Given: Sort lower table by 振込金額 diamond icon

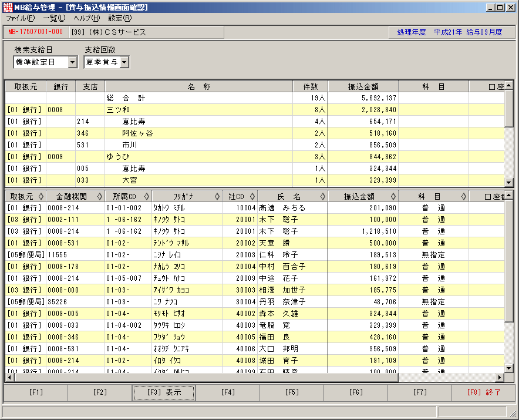Looking at the screenshot, I should tap(393, 196).
